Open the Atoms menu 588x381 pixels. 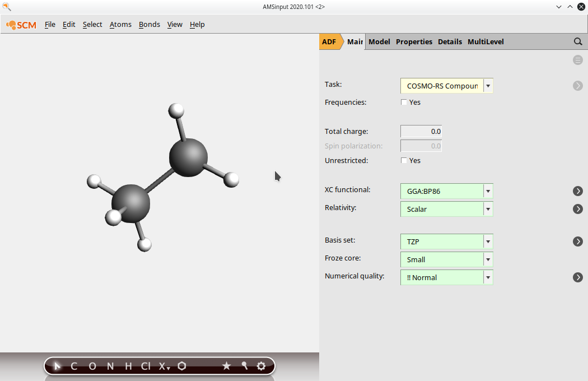click(120, 25)
